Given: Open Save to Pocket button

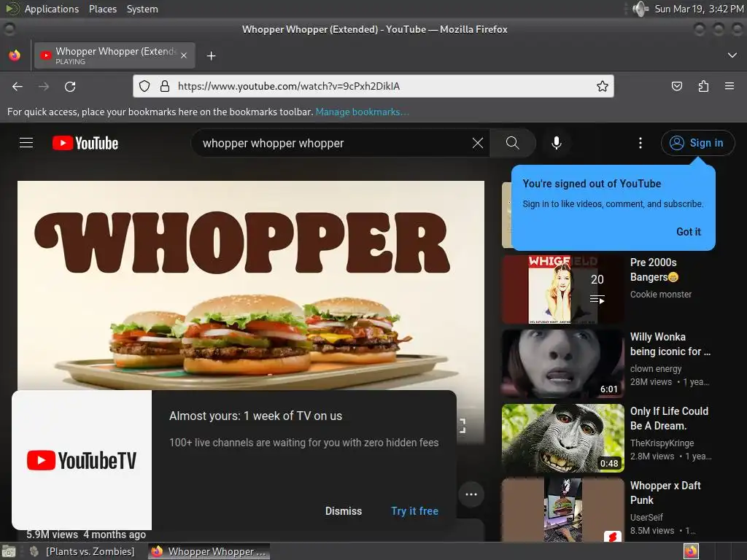Looking at the screenshot, I should click(676, 86).
